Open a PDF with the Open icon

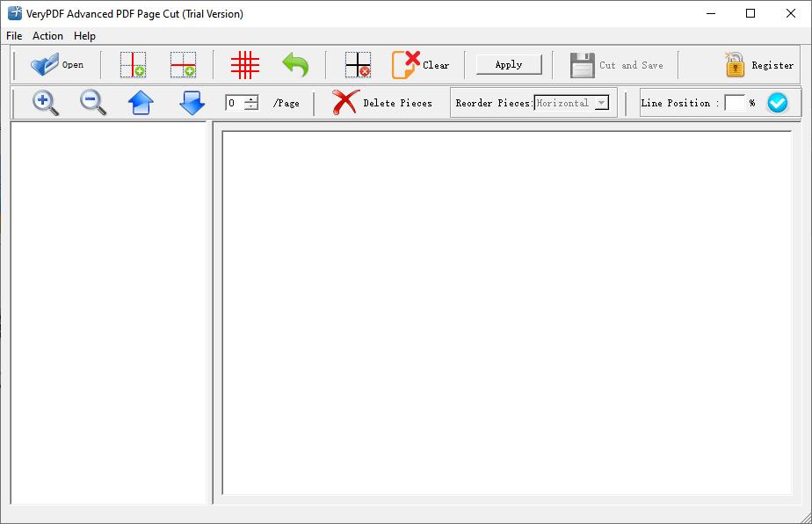[45, 65]
